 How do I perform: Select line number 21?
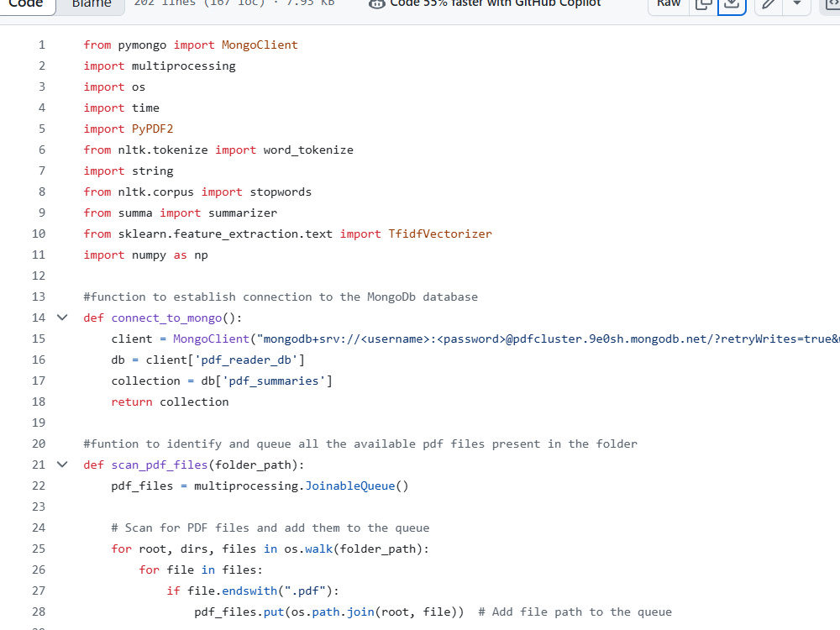tap(39, 465)
